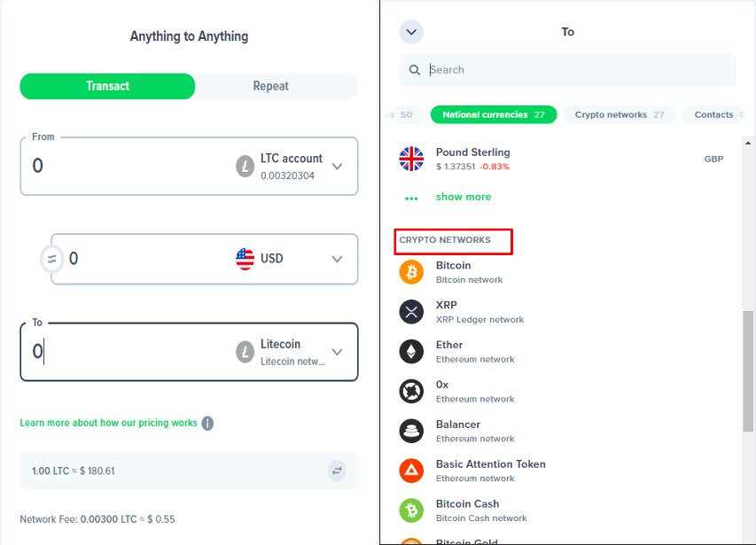The height and width of the screenshot is (545, 756).
Task: Click the Bitcoin Cash icon
Action: point(411,510)
